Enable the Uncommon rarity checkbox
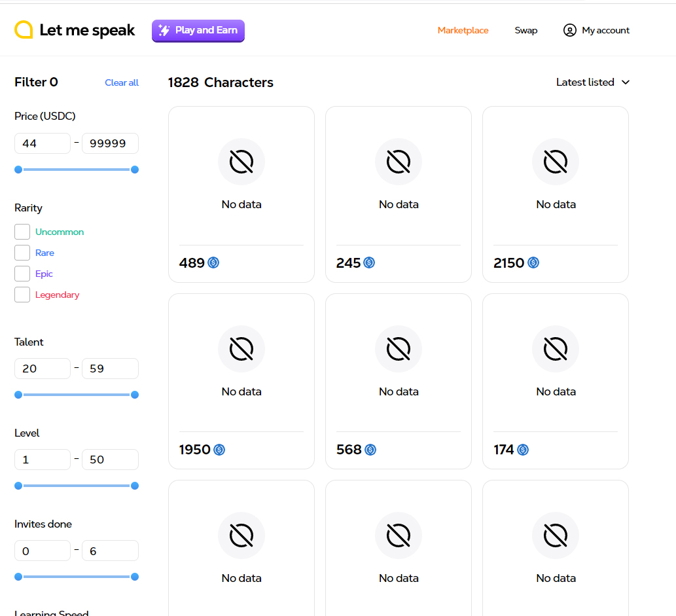The width and height of the screenshot is (676, 616). [22, 232]
